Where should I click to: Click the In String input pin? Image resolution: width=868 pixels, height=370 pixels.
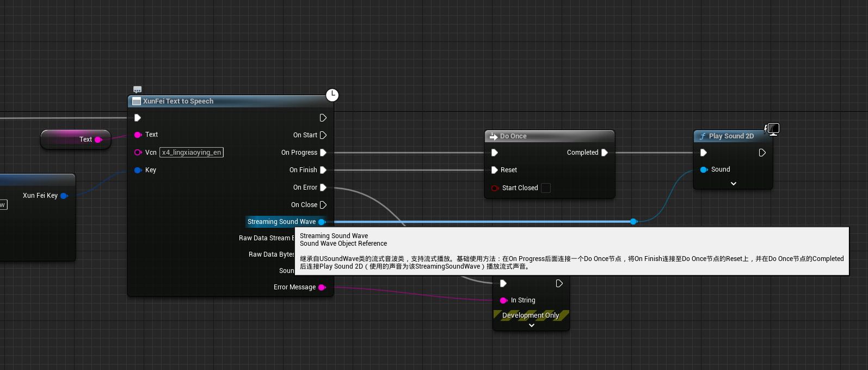point(503,300)
